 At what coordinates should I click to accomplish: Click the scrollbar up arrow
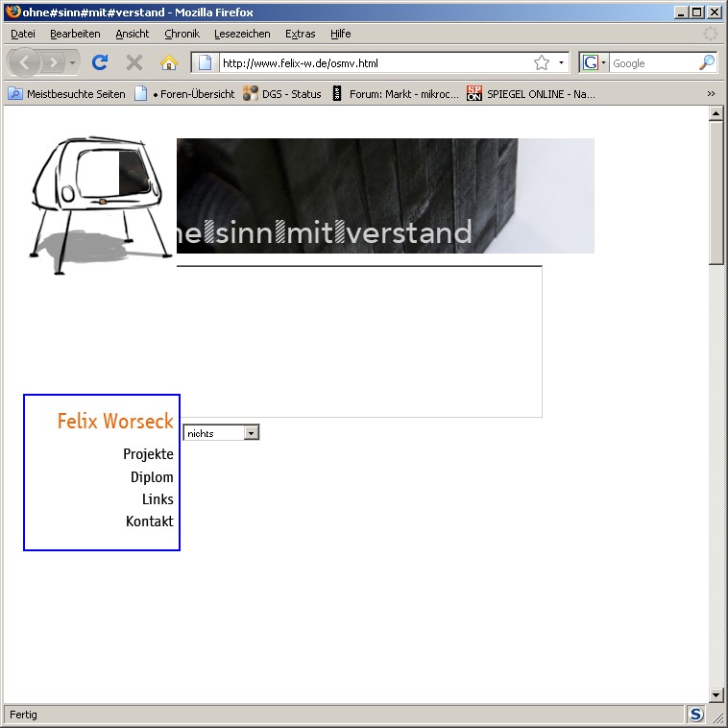coord(716,113)
